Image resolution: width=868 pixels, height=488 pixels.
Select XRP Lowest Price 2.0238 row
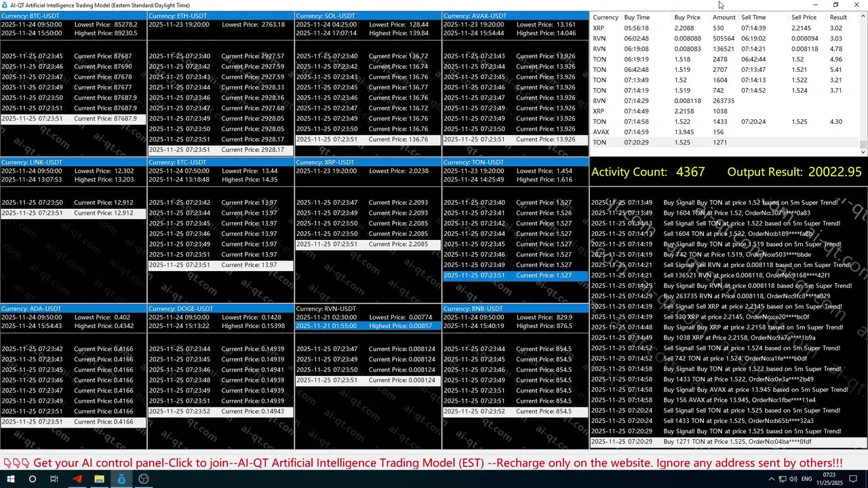tap(368, 171)
